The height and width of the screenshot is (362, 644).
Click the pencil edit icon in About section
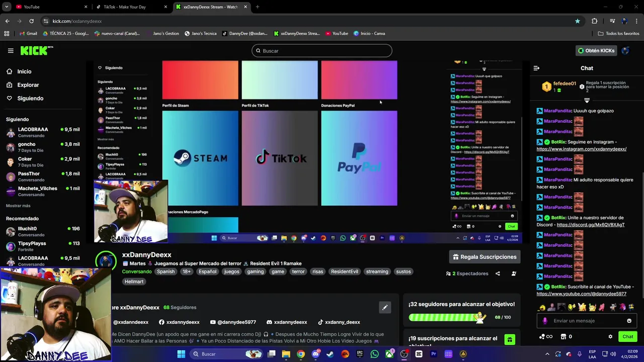click(385, 307)
